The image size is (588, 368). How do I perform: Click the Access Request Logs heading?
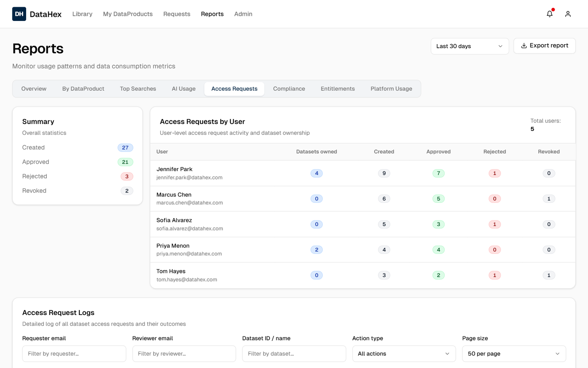[x=58, y=312]
